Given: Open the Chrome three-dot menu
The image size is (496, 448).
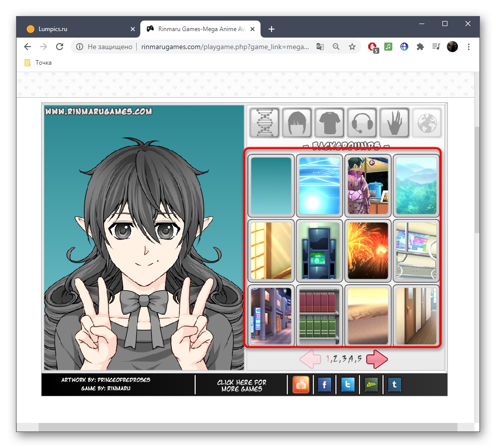Looking at the screenshot, I should (x=468, y=47).
